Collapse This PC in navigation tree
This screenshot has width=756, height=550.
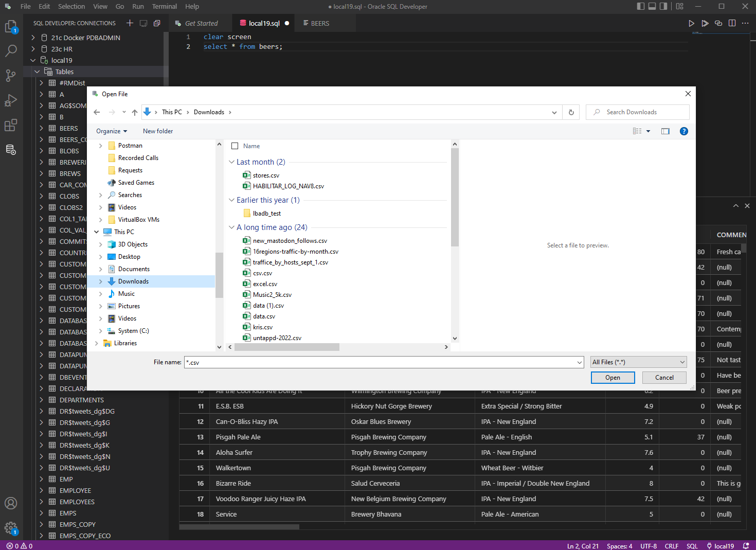click(x=97, y=232)
